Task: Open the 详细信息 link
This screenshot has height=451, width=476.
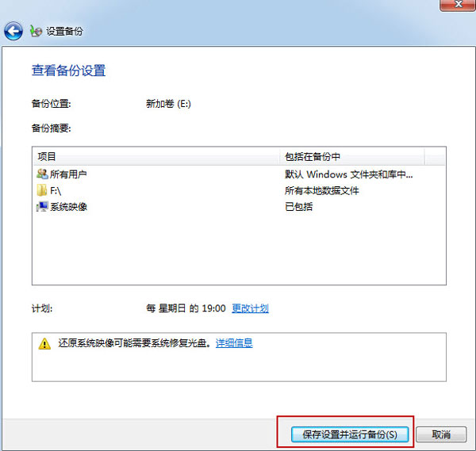Action: coord(234,343)
